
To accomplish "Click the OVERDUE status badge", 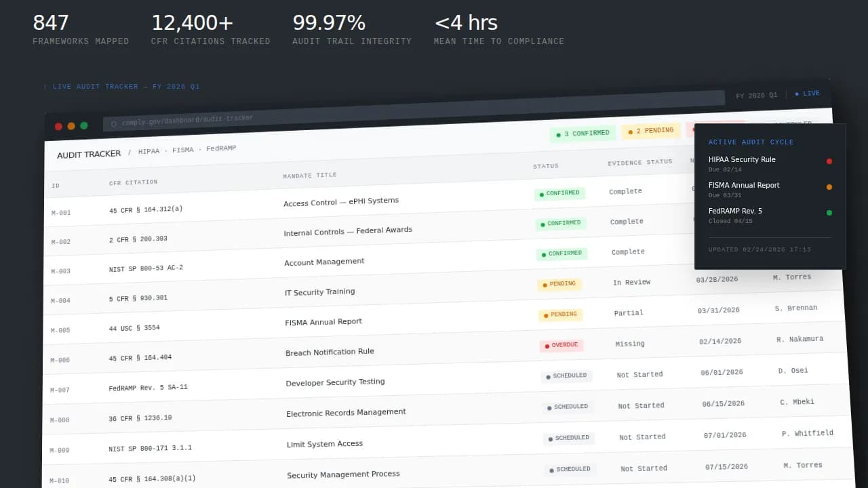I will click(561, 346).
